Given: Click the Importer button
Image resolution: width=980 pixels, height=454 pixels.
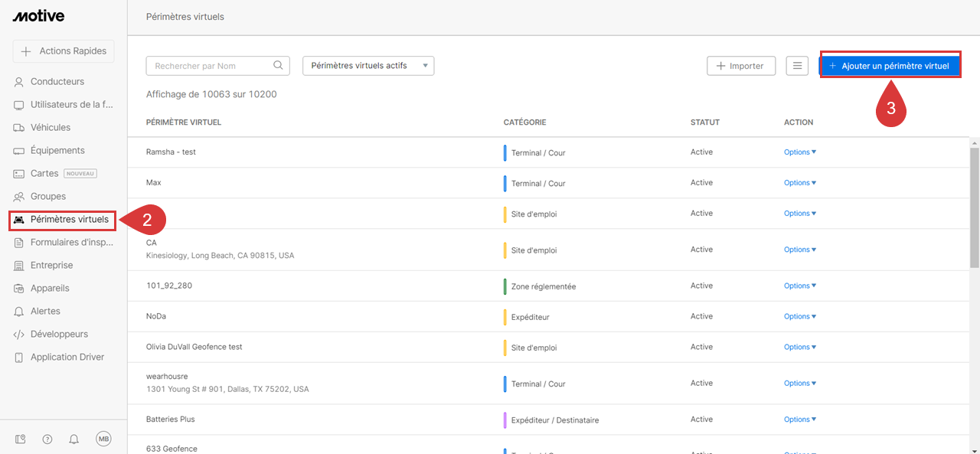Looking at the screenshot, I should point(740,66).
